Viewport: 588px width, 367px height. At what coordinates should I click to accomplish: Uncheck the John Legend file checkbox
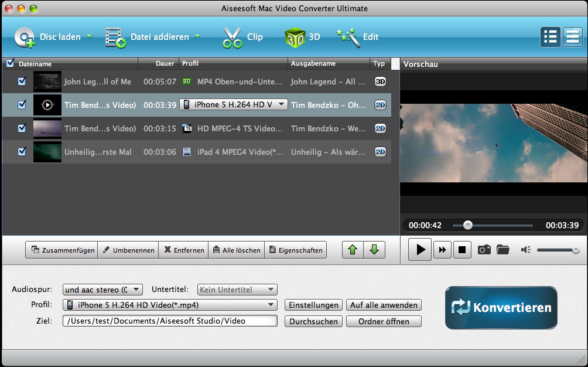click(22, 81)
